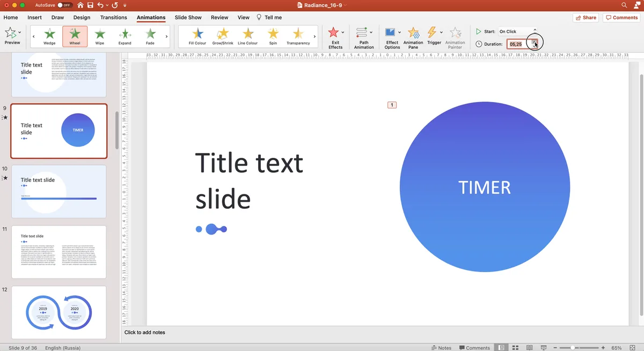Open the Review tab
Image resolution: width=644 pixels, height=351 pixels.
pos(219,17)
